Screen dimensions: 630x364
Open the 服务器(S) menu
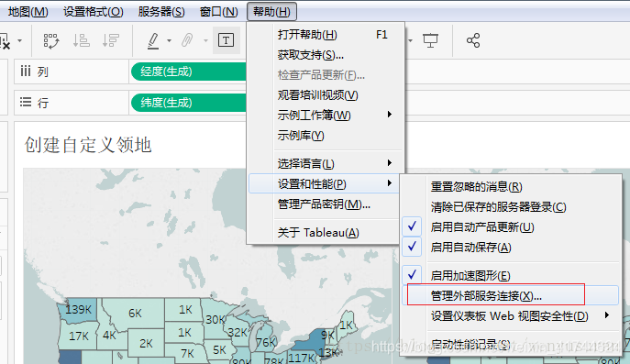161,11
